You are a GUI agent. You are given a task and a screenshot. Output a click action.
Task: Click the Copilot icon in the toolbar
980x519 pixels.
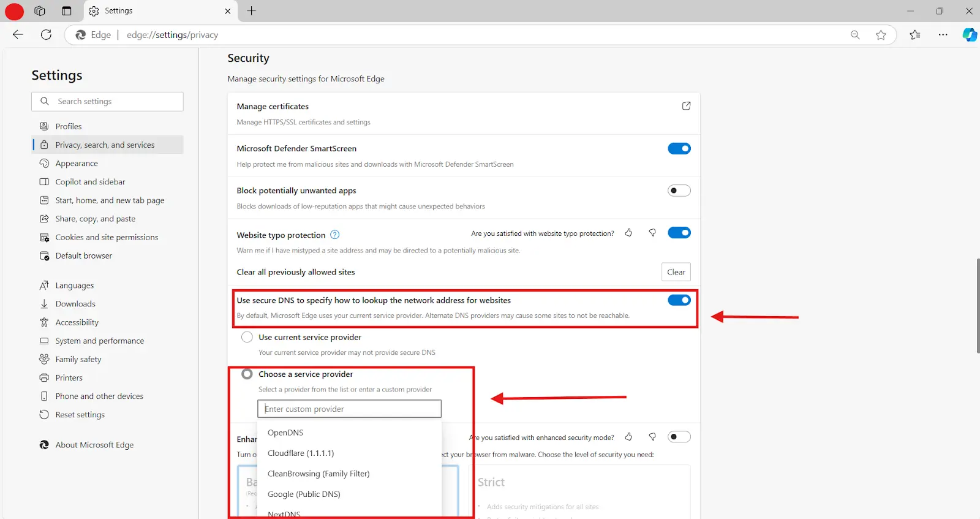point(969,35)
